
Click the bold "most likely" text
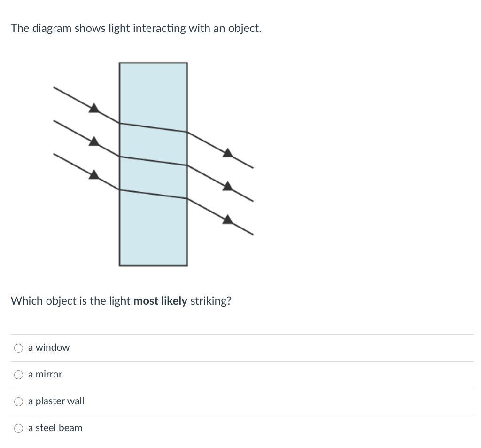(x=160, y=301)
